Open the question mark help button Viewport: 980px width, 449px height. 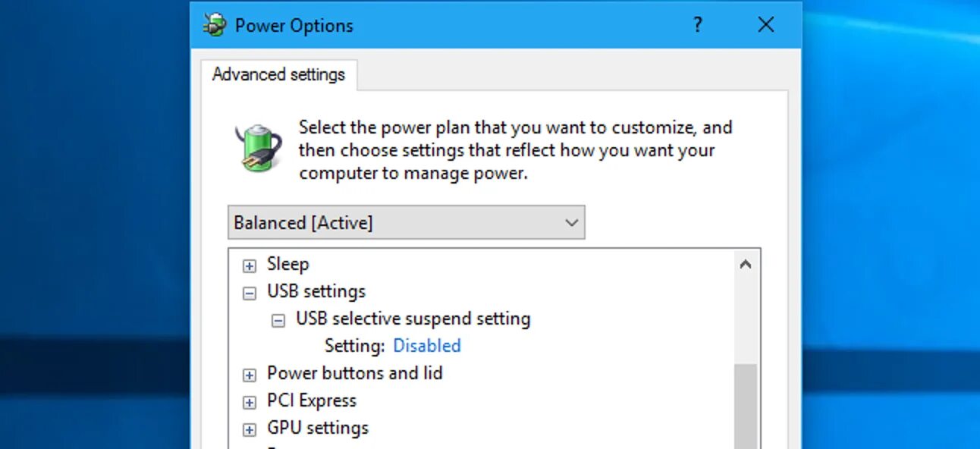pyautogui.click(x=698, y=25)
